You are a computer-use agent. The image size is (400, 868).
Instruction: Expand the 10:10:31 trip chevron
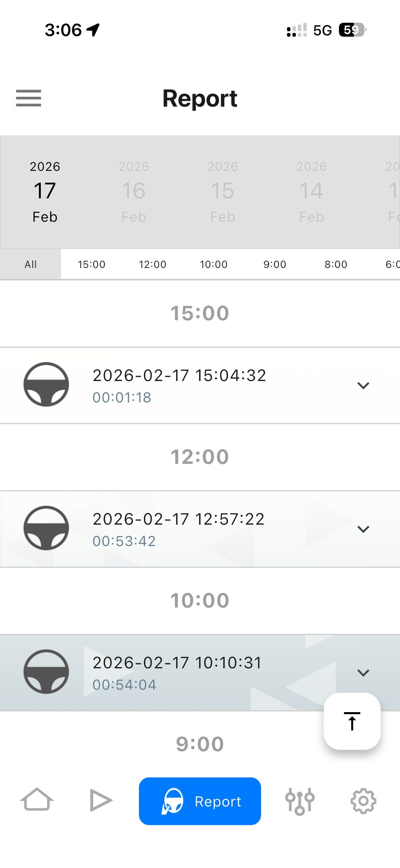[363, 673]
